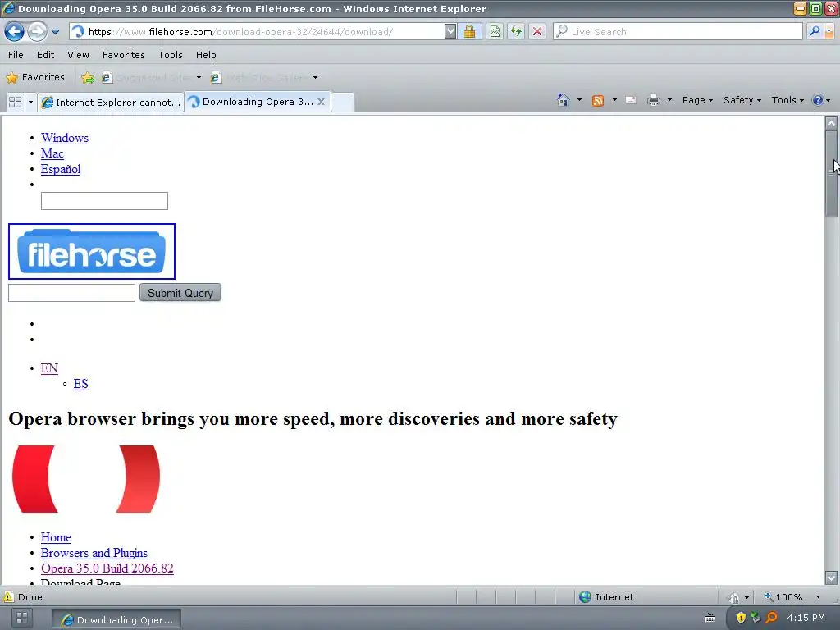
Task: Stop loading with the red X icon
Action: [x=536, y=32]
